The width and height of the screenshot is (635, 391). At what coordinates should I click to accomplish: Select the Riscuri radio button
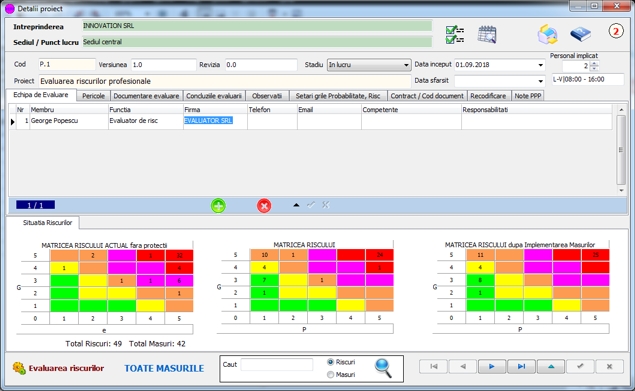tap(330, 362)
